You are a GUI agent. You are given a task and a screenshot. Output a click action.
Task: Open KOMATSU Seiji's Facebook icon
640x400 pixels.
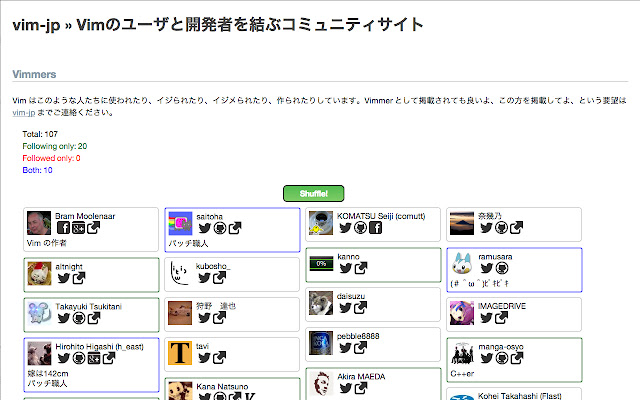point(375,228)
